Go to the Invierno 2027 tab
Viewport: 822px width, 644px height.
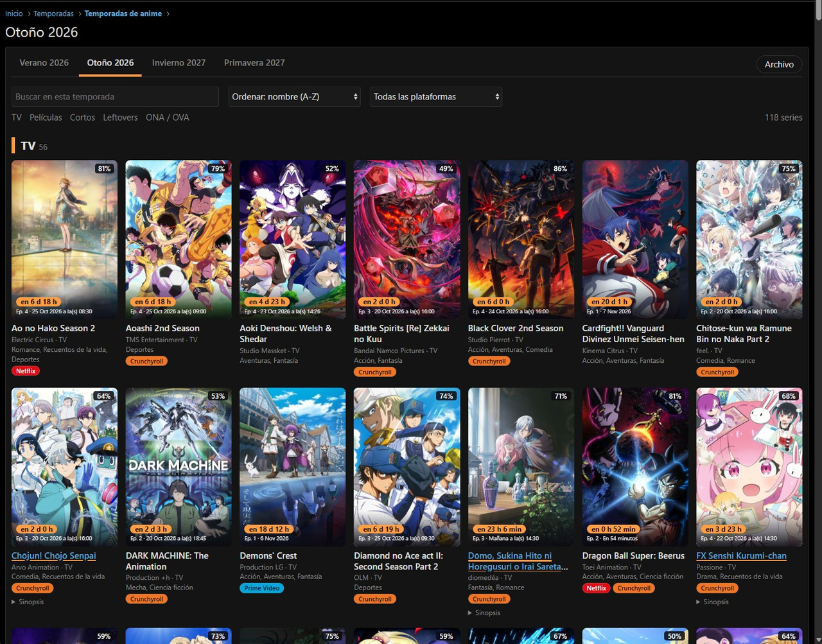pyautogui.click(x=179, y=63)
